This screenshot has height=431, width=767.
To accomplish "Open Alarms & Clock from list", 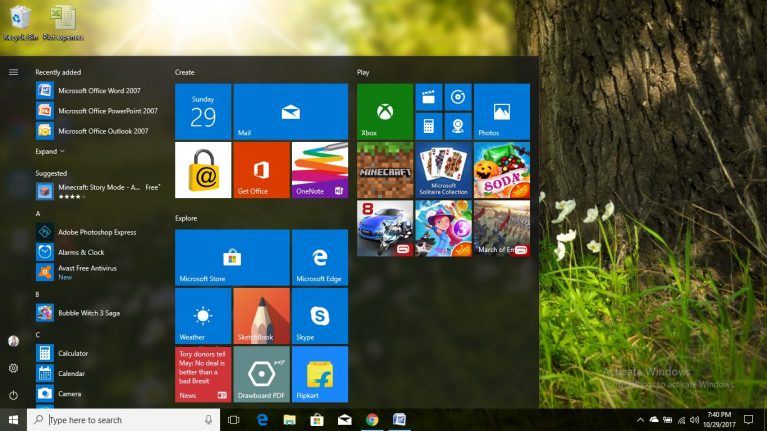I will click(x=100, y=252).
